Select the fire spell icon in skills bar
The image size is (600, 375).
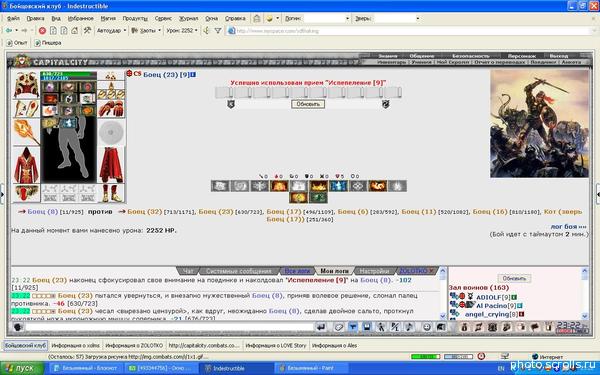[279, 186]
